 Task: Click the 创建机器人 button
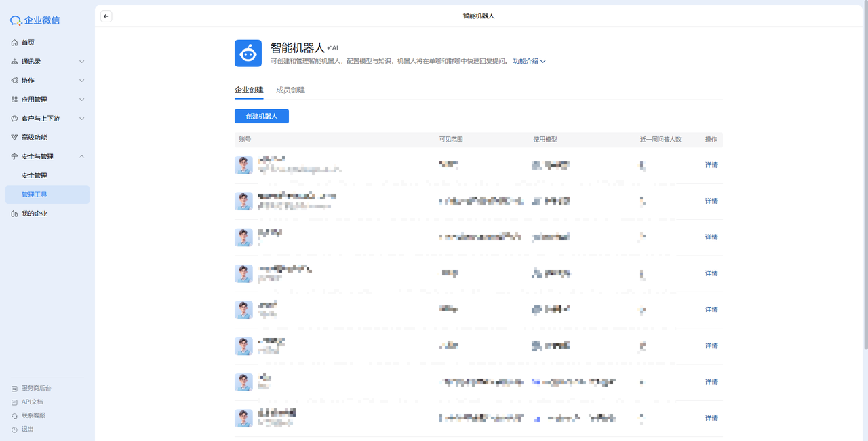pos(262,117)
